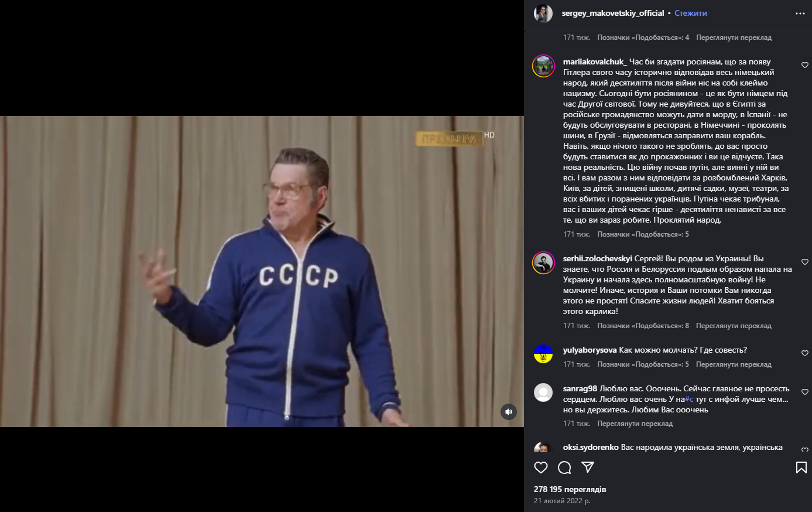Open mariiakovalchuk_ profile picture

pos(543,66)
